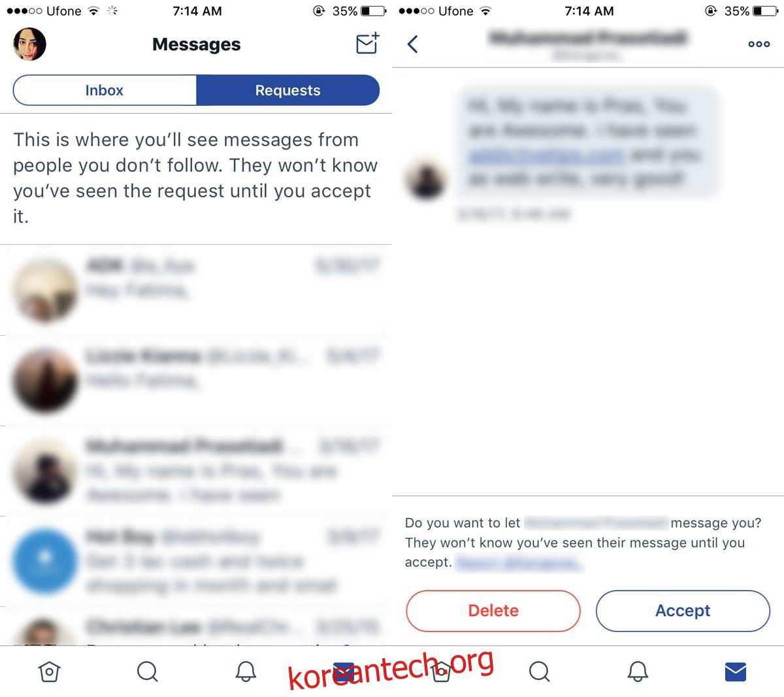Open the second message request in list
This screenshot has height=697, width=784.
[x=196, y=381]
